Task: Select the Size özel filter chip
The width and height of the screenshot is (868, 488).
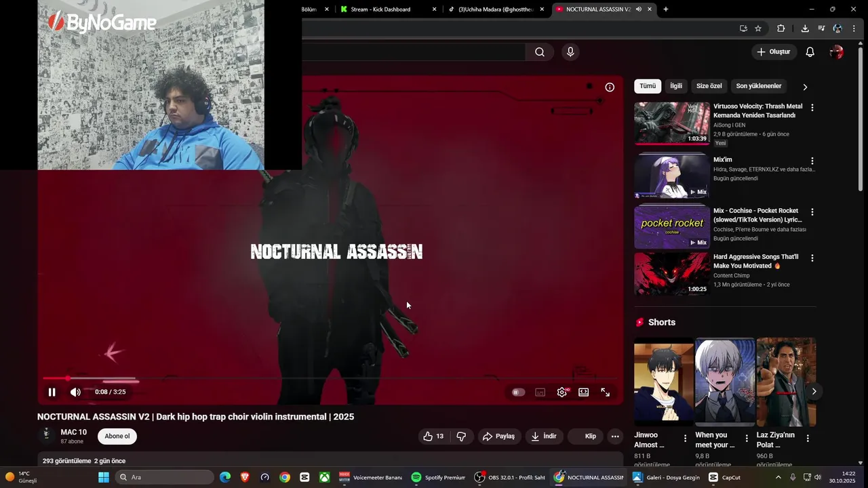Action: (709, 86)
